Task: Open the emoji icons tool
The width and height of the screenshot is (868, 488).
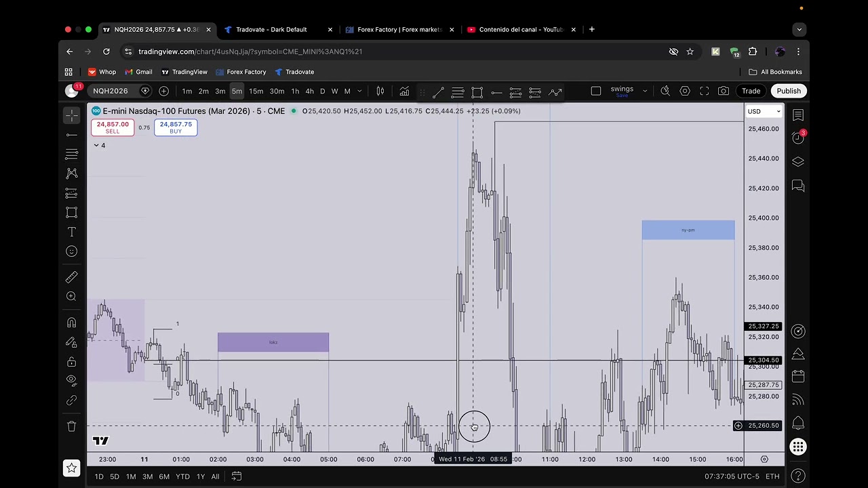Action: pos(71,251)
